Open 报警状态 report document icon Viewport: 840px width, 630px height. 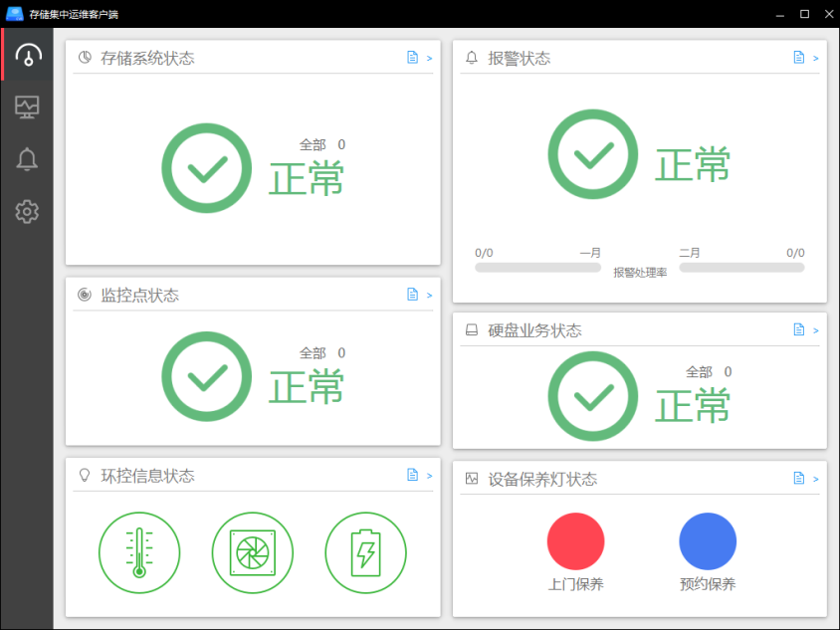(799, 58)
